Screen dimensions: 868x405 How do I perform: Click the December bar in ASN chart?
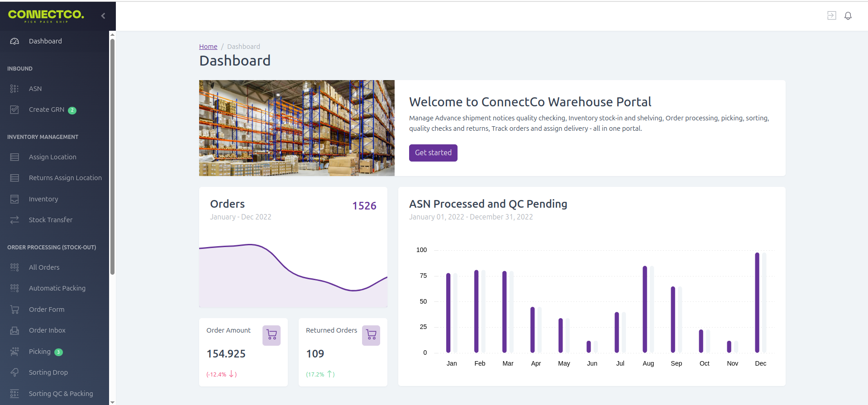pyautogui.click(x=757, y=303)
